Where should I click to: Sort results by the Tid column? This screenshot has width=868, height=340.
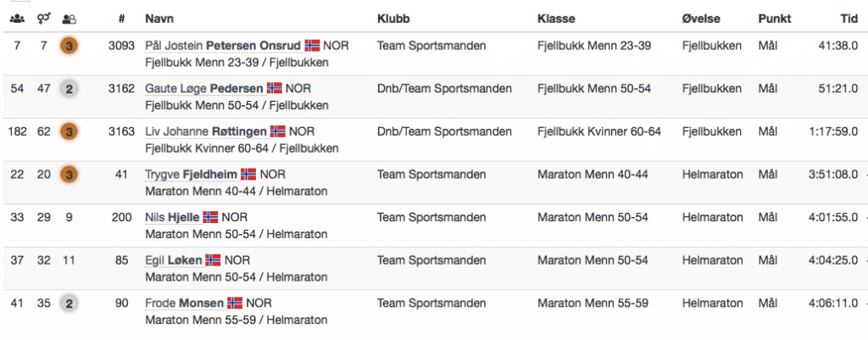point(849,19)
